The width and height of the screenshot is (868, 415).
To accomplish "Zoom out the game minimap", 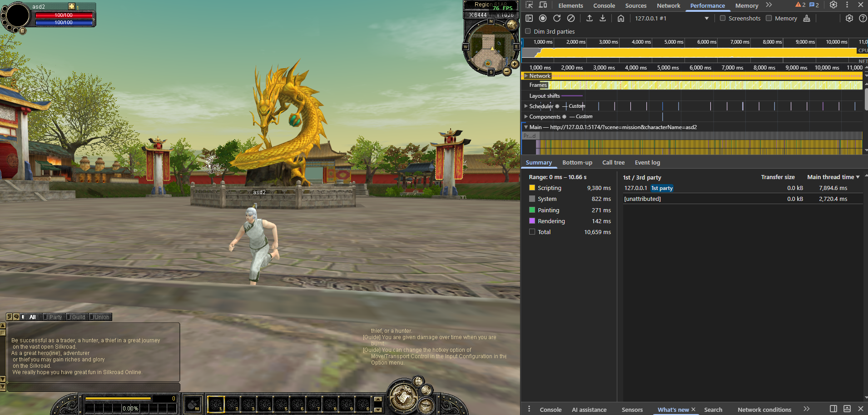I will (507, 71).
